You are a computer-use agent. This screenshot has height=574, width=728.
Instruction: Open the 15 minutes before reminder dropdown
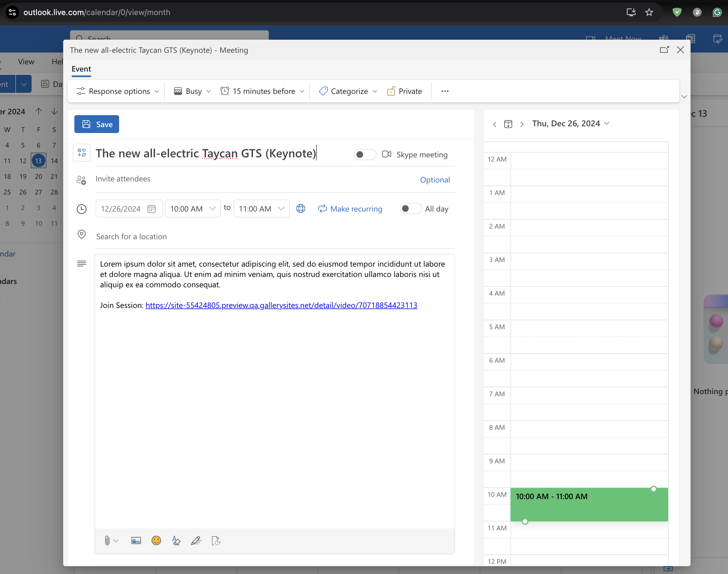tap(262, 91)
